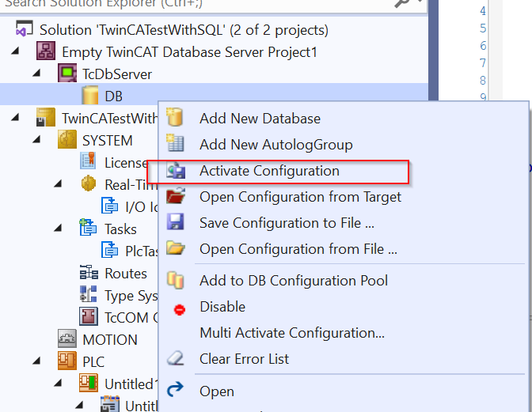Image resolution: width=532 pixels, height=412 pixels.
Task: Choose Add New Database from context menu
Action: (344, 119)
